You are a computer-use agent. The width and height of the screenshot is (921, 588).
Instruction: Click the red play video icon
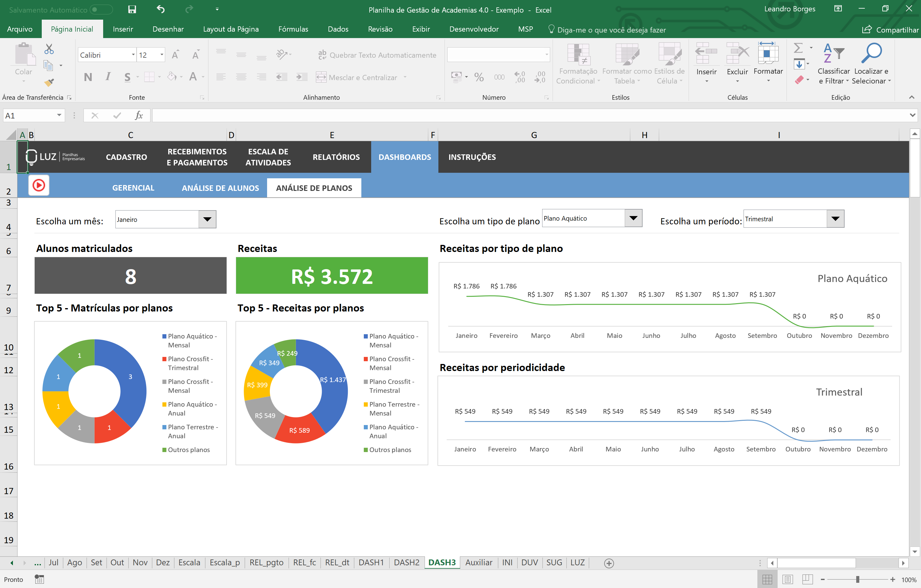(x=39, y=185)
